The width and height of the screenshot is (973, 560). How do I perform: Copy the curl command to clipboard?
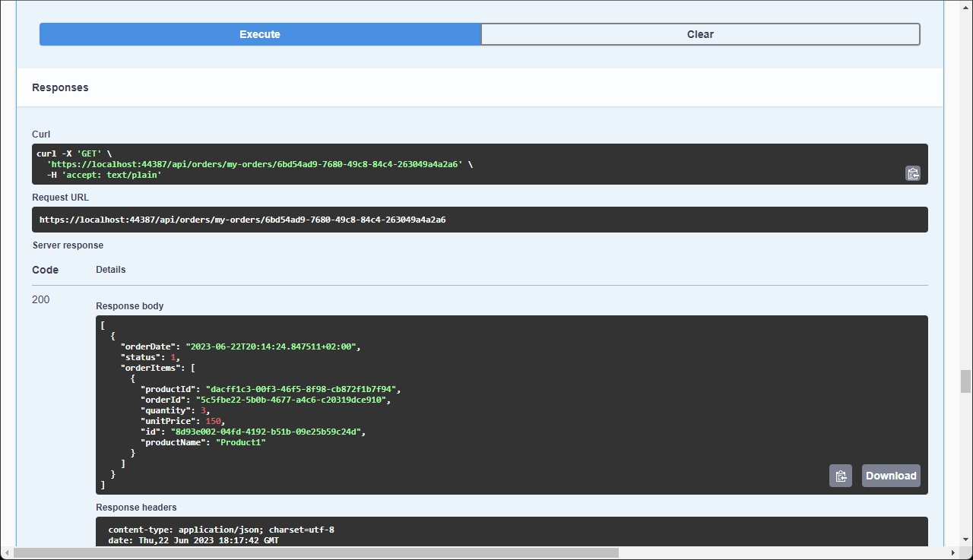click(913, 173)
